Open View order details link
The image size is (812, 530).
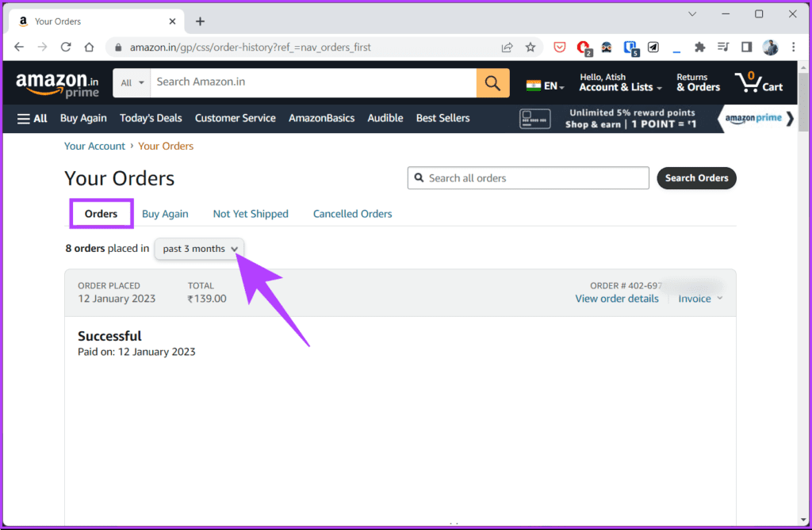(x=617, y=299)
